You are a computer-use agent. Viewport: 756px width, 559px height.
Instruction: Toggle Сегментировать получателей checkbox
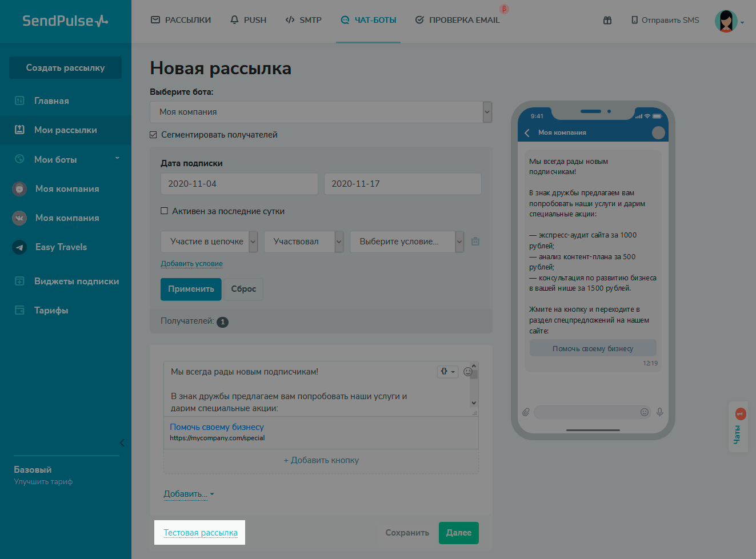point(153,135)
